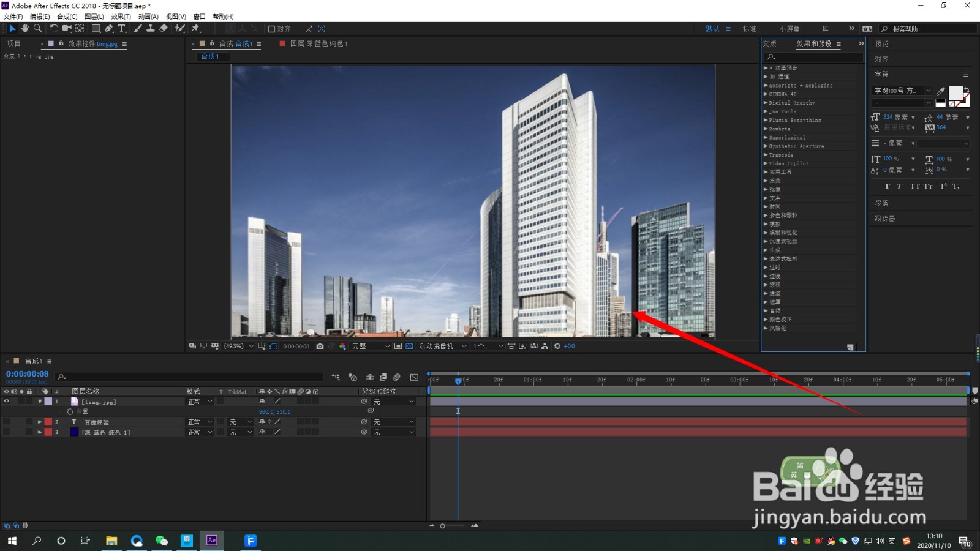Select the Zoom magnifier tool
Image resolution: width=980 pixels, height=551 pixels.
pos(38,29)
